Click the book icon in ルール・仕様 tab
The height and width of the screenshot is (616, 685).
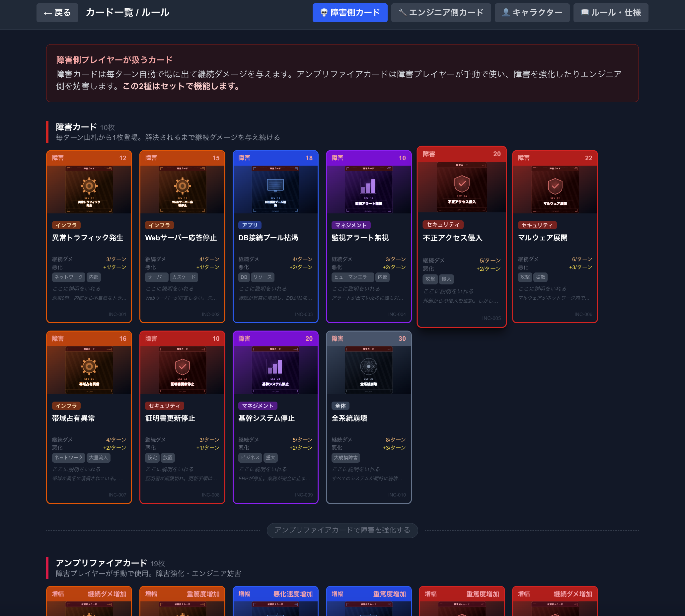pos(584,13)
